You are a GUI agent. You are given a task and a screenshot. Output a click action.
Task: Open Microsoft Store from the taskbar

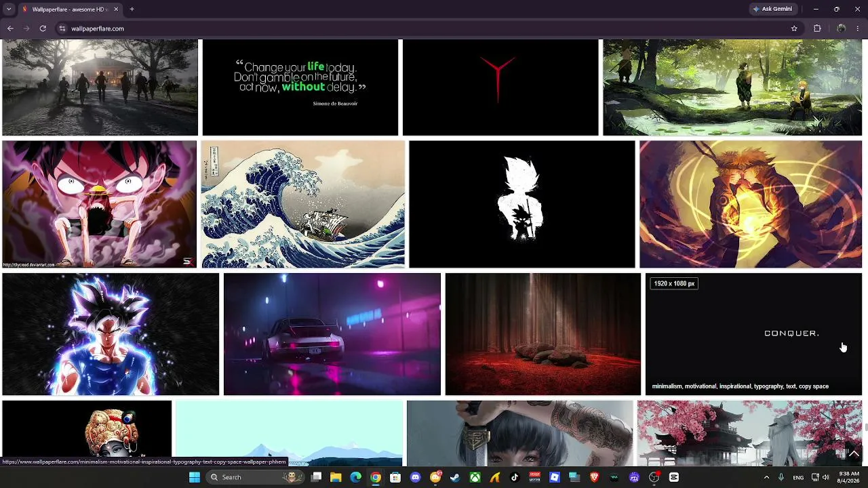tap(395, 477)
